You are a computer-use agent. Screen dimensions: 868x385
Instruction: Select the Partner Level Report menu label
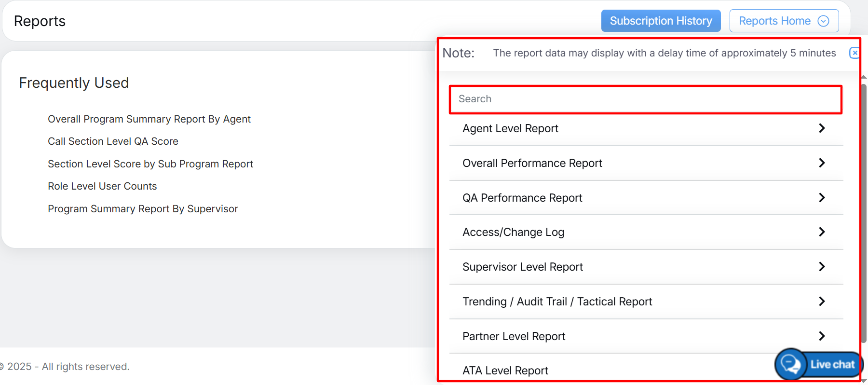tap(514, 336)
